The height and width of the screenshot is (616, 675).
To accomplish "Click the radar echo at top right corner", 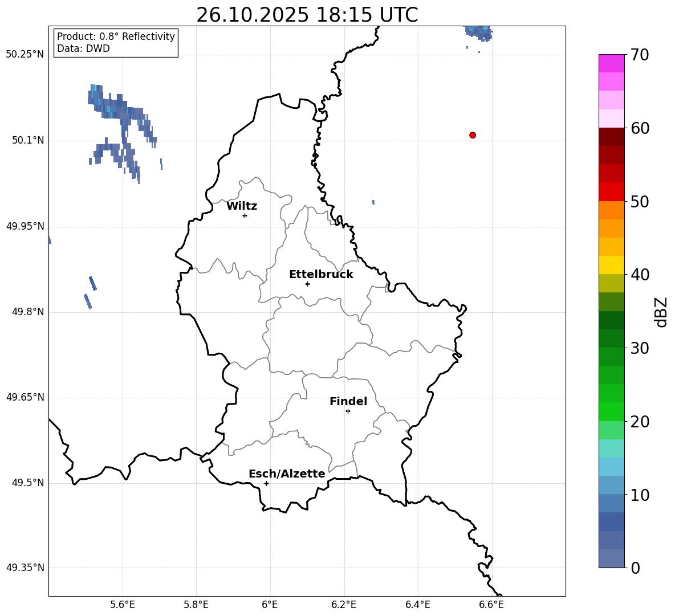I will tap(479, 32).
